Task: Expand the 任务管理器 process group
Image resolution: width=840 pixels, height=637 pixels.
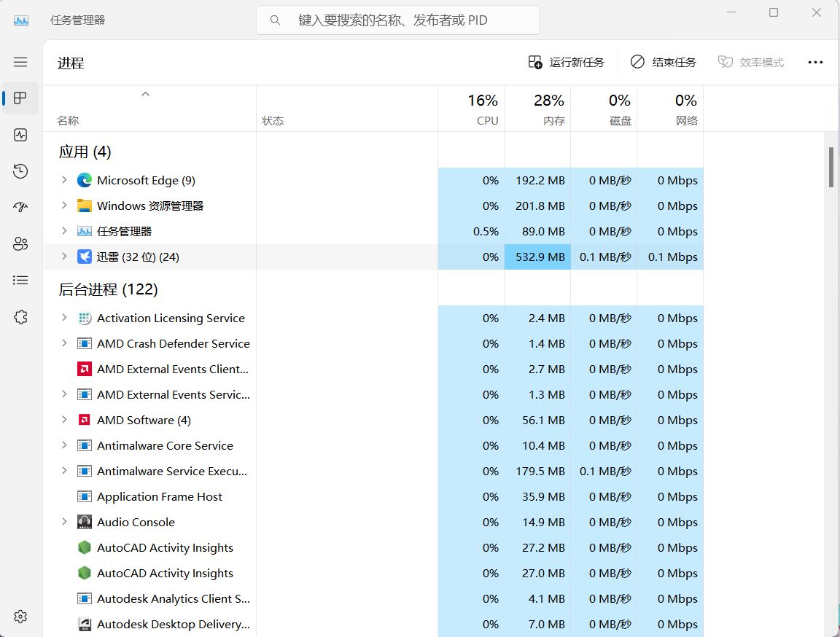Action: (64, 231)
